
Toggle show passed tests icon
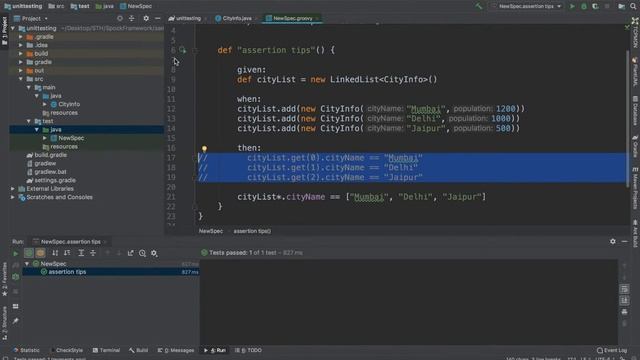29,253
